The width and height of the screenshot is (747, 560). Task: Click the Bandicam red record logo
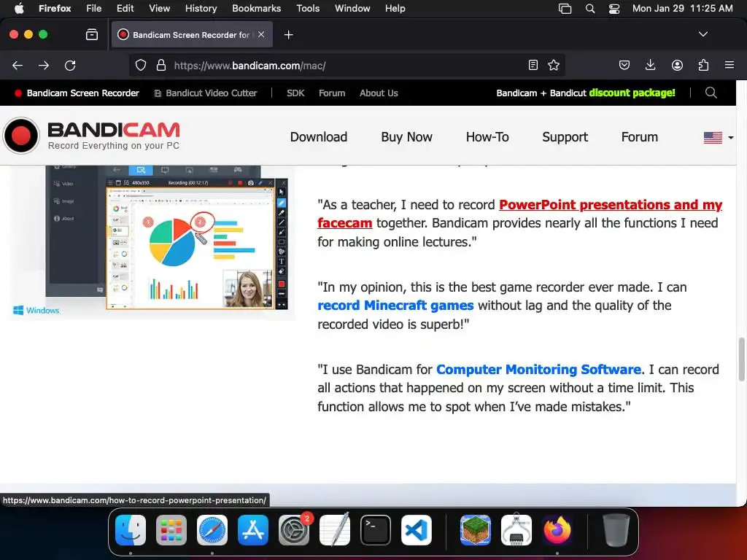tap(21, 136)
